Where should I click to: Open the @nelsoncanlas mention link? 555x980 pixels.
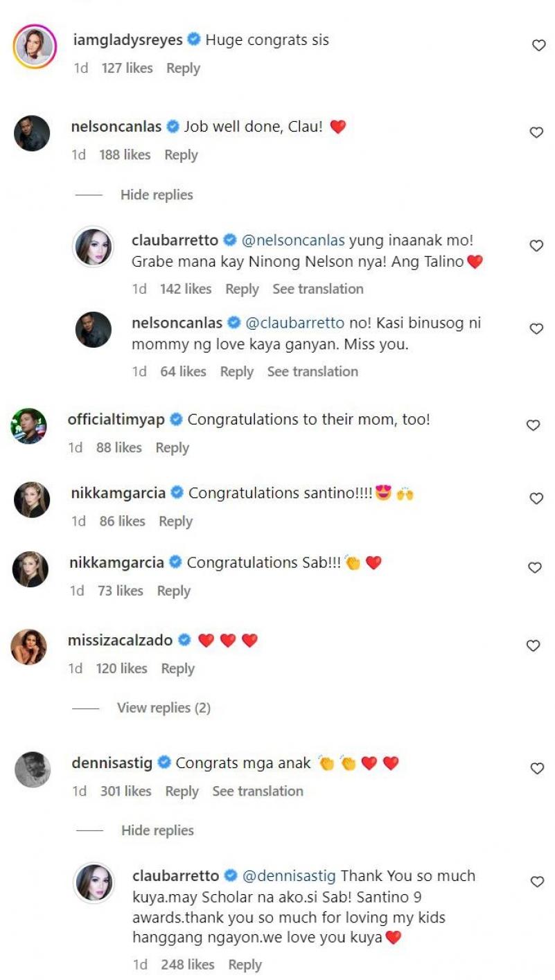(292, 241)
